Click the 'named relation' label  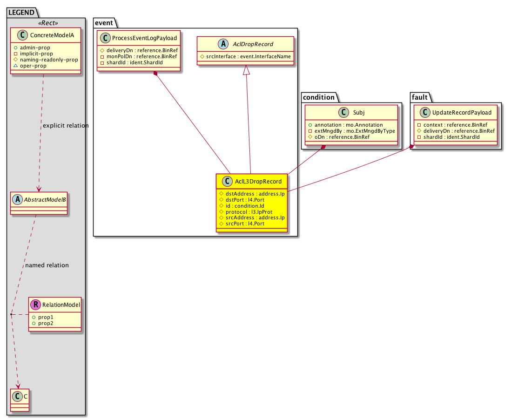pyautogui.click(x=47, y=265)
